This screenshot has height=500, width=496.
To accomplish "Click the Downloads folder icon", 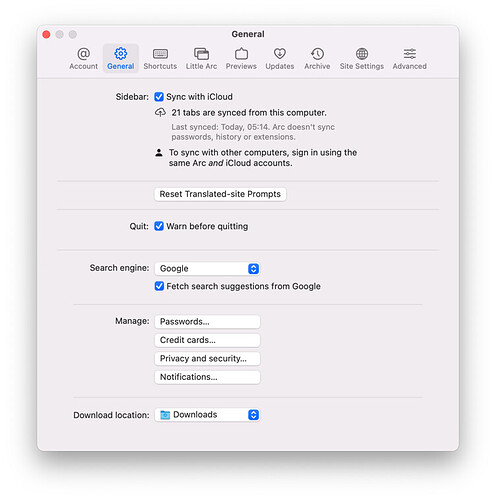I will click(x=165, y=415).
